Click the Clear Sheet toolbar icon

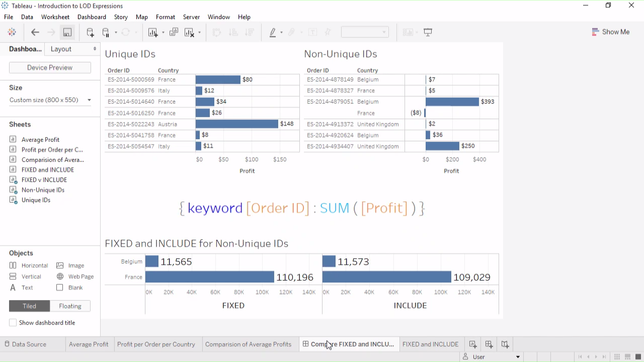click(189, 32)
